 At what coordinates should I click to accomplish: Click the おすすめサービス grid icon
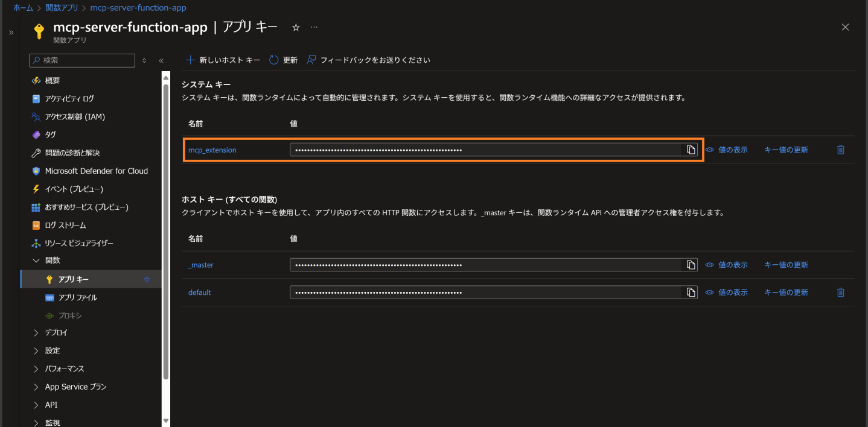[x=36, y=207]
